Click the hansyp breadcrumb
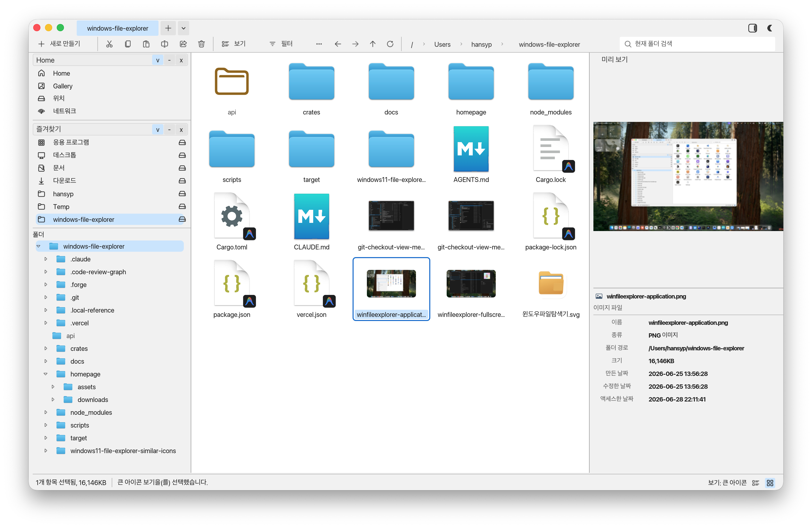The height and width of the screenshot is (528, 812). (481, 44)
